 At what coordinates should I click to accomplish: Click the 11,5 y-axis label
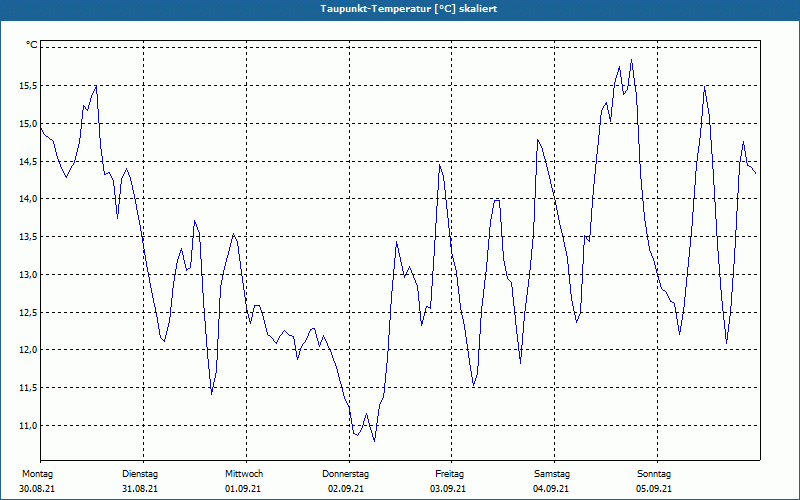(x=28, y=388)
